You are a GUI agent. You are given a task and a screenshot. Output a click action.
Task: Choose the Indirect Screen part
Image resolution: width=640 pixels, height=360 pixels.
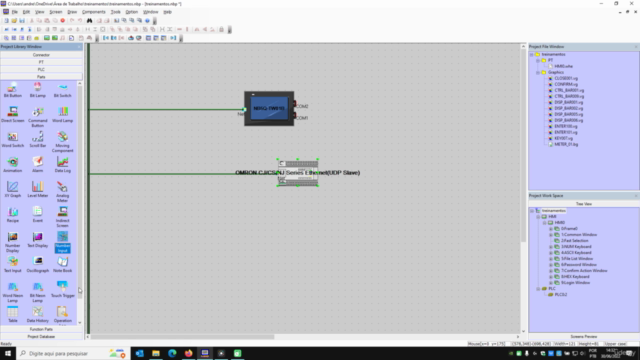62,217
